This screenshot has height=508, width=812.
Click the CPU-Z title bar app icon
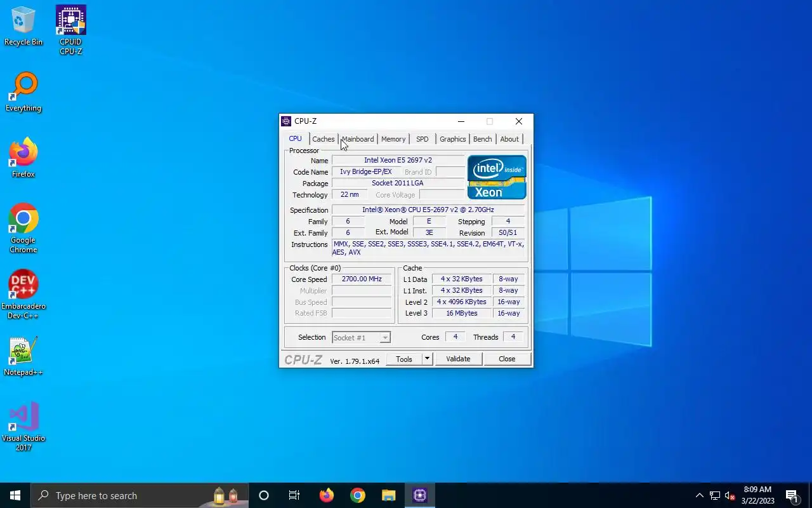pyautogui.click(x=286, y=121)
